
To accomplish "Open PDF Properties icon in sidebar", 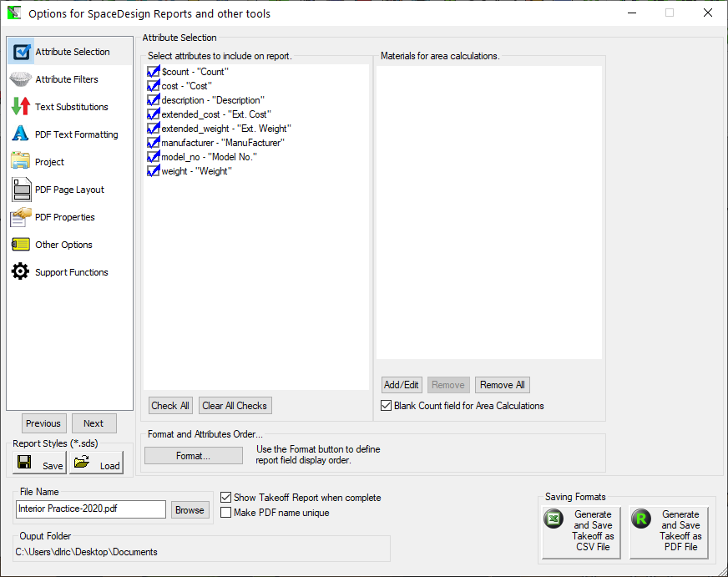I will coord(21,217).
